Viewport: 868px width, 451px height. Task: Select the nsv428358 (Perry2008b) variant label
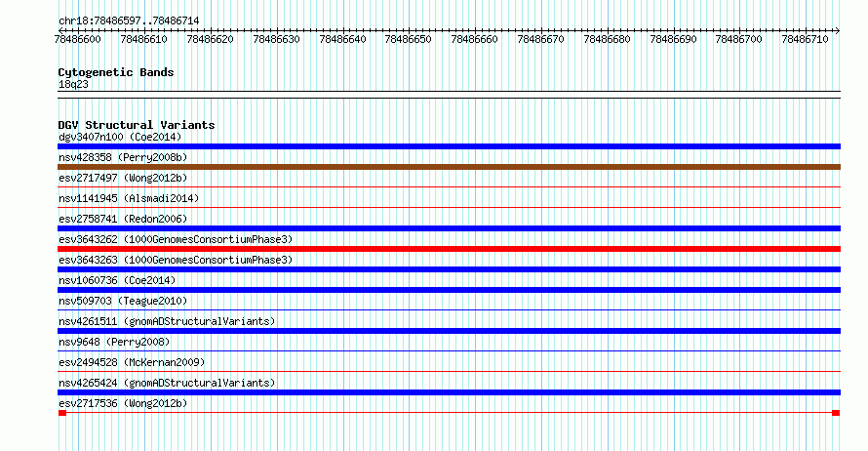tap(123, 157)
